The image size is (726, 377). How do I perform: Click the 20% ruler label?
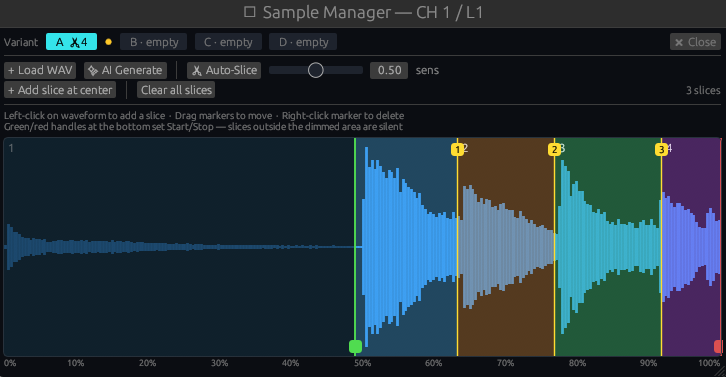[x=147, y=363]
